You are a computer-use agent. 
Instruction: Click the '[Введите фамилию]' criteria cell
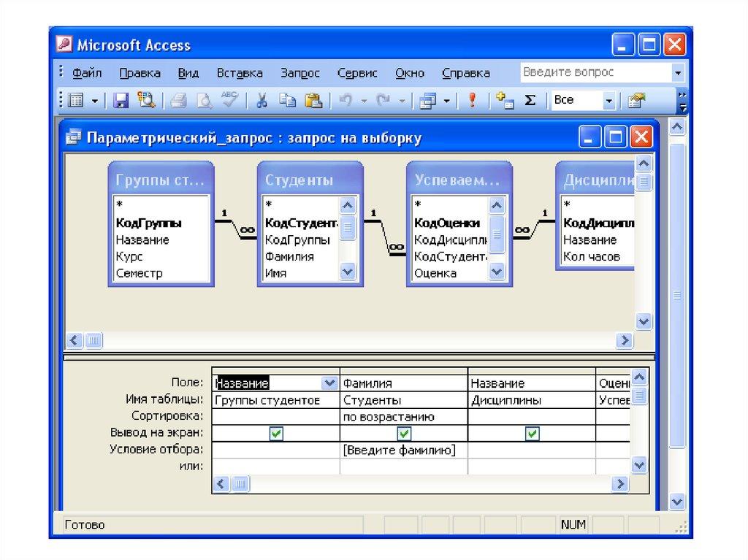[400, 450]
